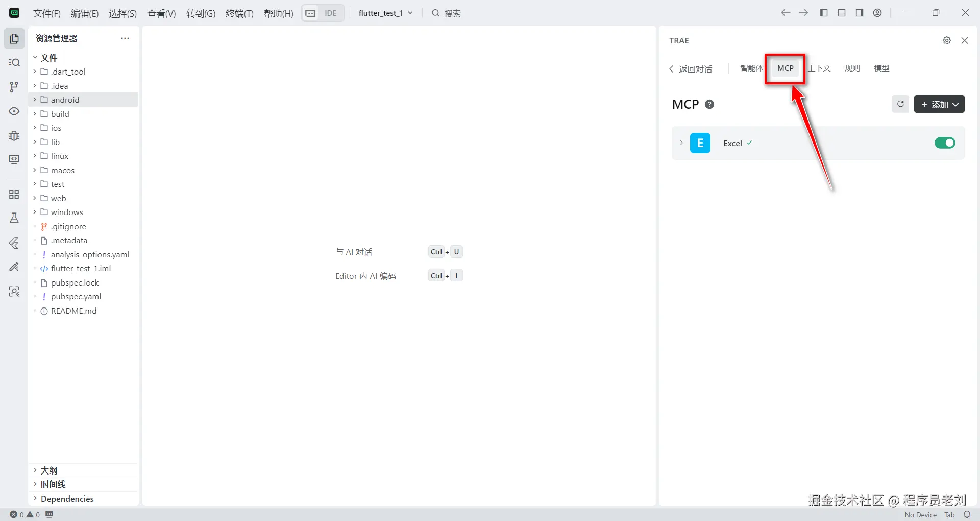The image size is (980, 521).
Task: Collapse the 文件 section
Action: [49, 58]
